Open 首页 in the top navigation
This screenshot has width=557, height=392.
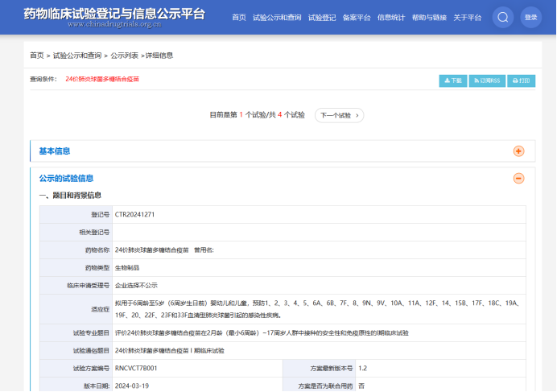239,18
